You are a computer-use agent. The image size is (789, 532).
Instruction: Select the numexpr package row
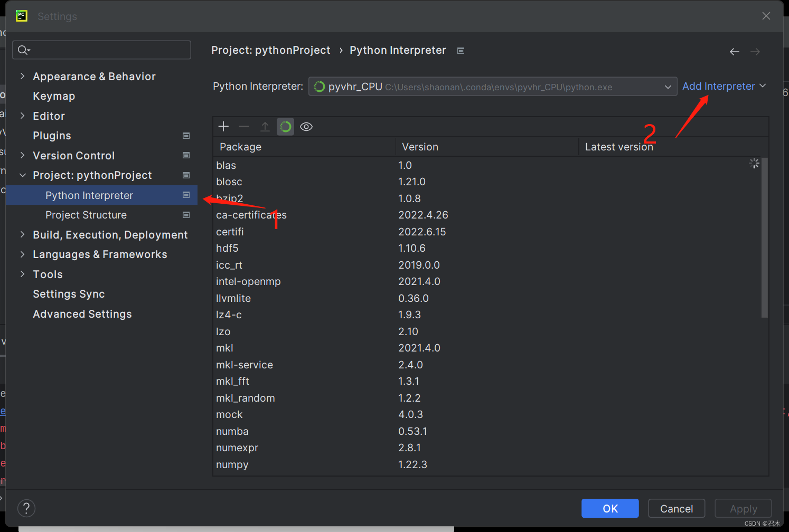pos(486,448)
